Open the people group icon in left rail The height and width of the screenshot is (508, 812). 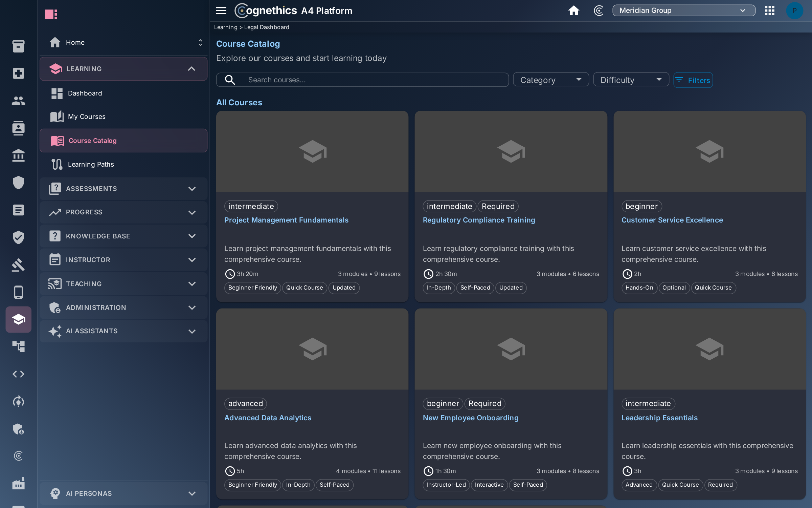tap(18, 101)
